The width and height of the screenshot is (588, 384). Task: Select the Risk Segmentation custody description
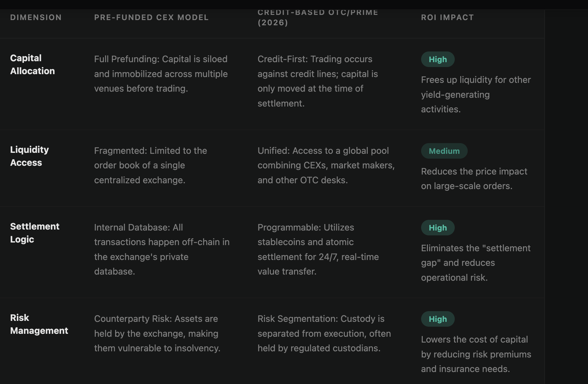324,333
